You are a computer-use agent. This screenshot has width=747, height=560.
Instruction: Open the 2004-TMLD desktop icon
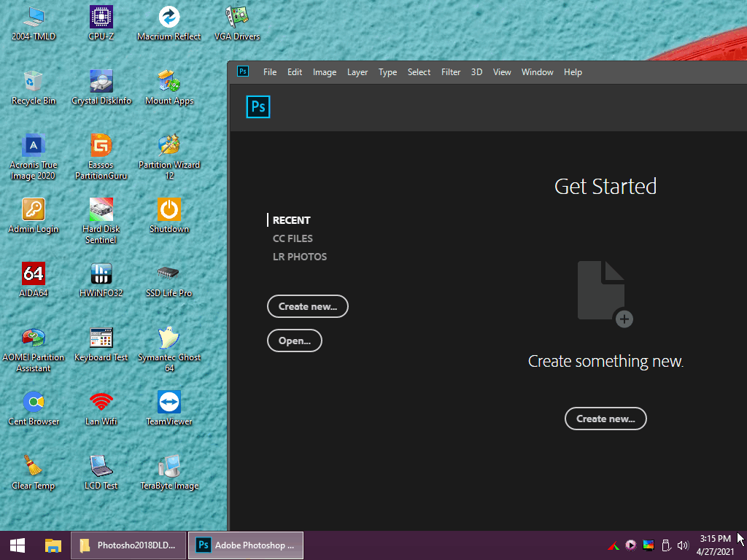34,23
